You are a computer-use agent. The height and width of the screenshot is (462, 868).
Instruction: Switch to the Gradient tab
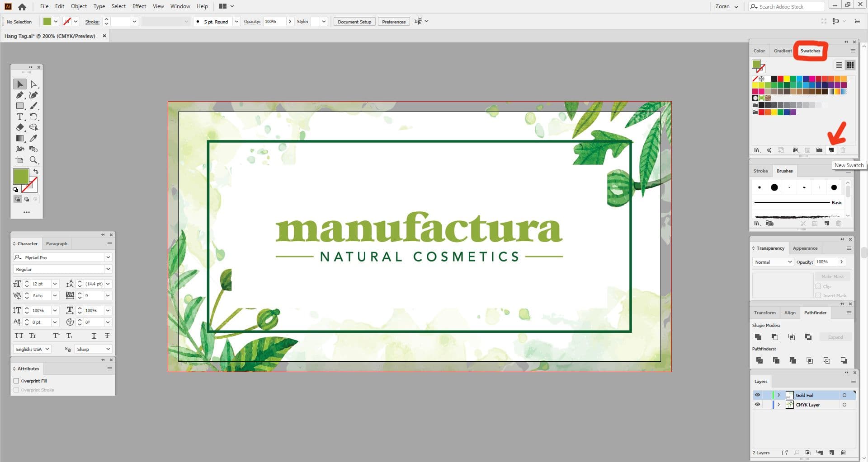pos(783,51)
